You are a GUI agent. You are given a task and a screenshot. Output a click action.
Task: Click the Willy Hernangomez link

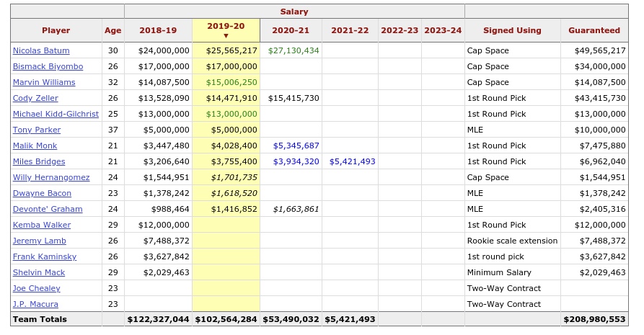click(x=51, y=177)
